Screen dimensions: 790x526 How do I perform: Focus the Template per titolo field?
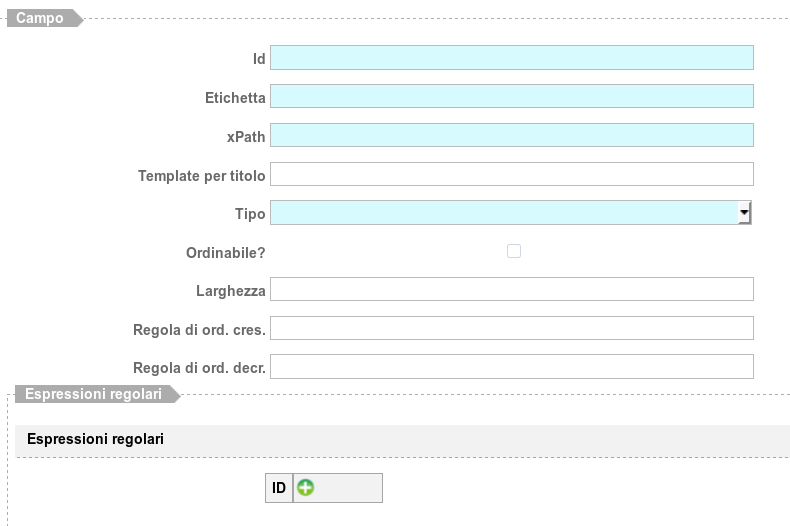tap(511, 174)
